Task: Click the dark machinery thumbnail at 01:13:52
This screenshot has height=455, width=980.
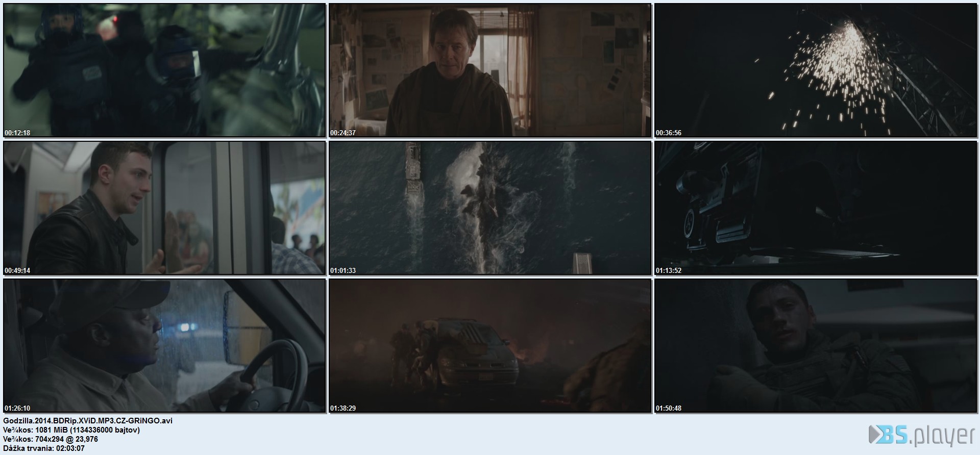Action: tap(816, 208)
